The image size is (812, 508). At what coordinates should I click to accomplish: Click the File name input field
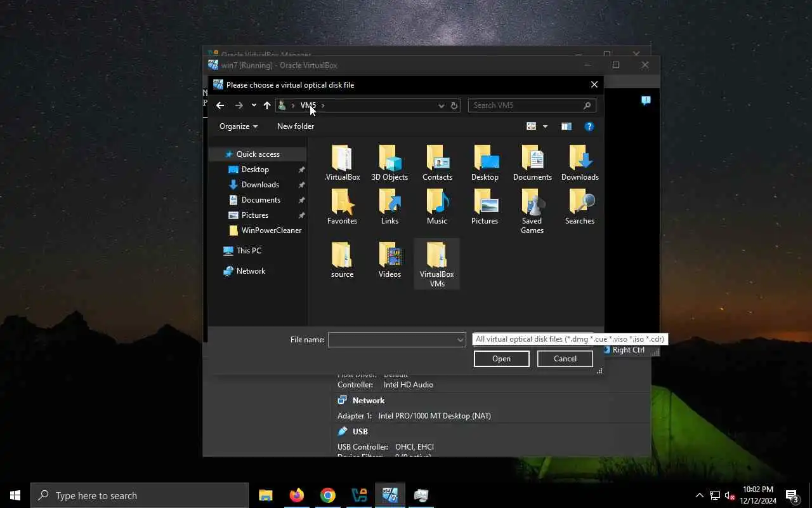pos(391,340)
